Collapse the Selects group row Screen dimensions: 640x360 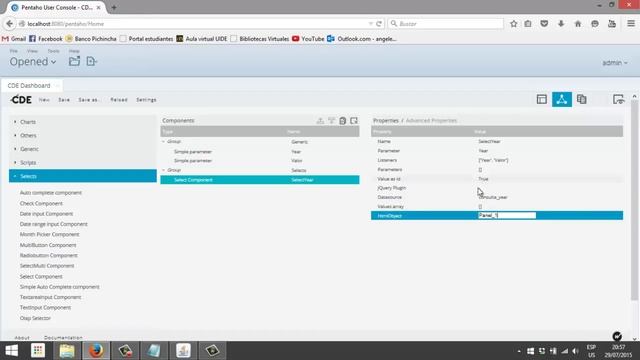164,170
